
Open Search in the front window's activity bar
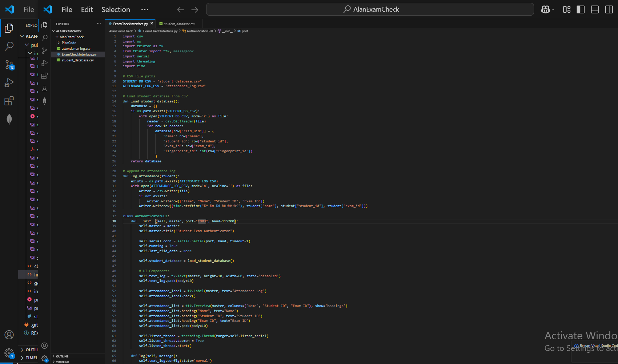[44, 38]
